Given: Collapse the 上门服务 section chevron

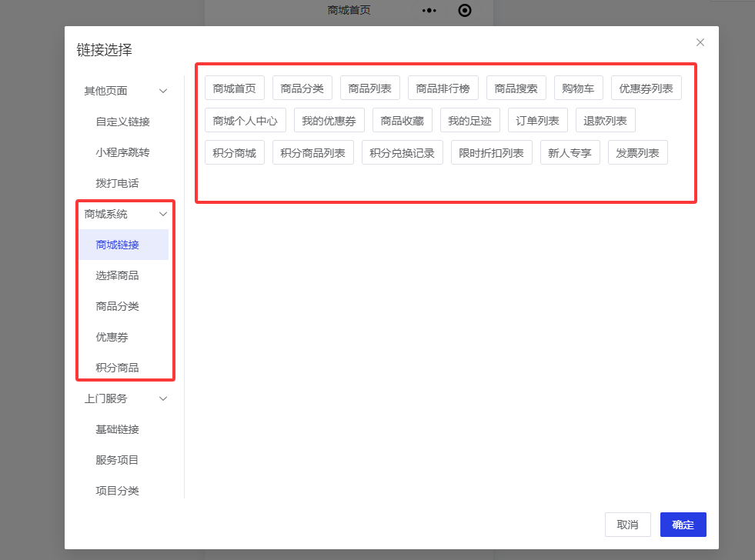Looking at the screenshot, I should pyautogui.click(x=162, y=398).
